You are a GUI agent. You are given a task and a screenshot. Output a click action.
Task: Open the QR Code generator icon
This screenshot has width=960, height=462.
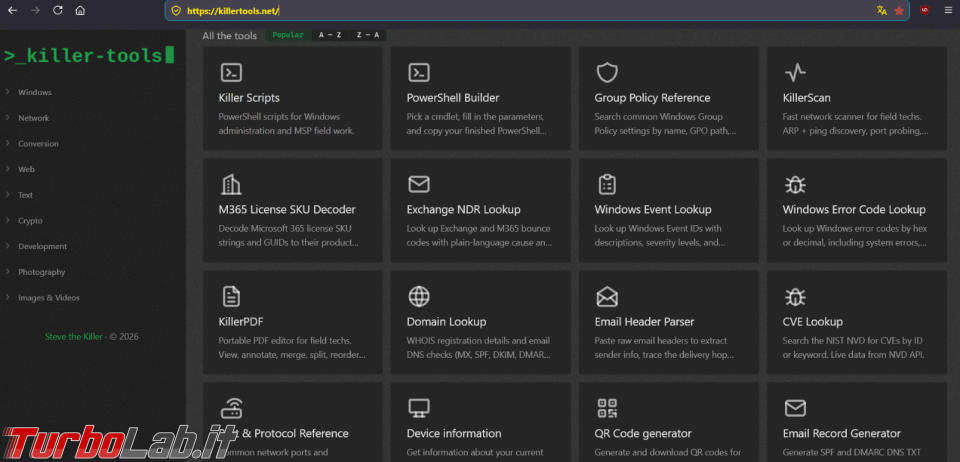(x=607, y=408)
